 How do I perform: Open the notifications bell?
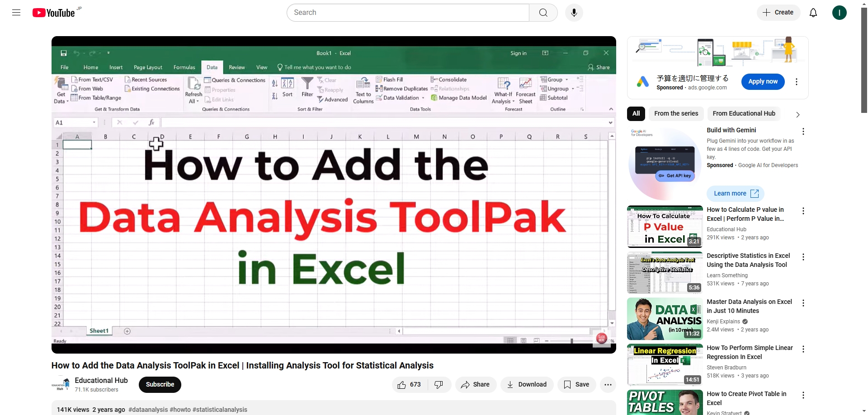[813, 13]
